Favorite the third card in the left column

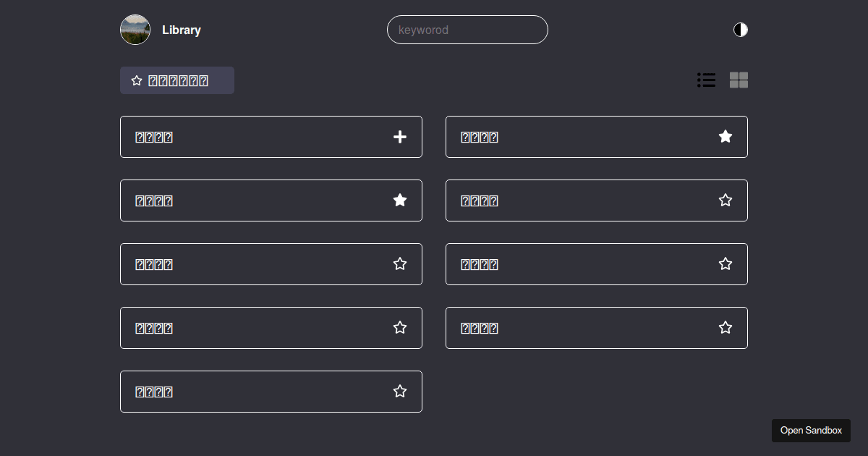tap(400, 263)
